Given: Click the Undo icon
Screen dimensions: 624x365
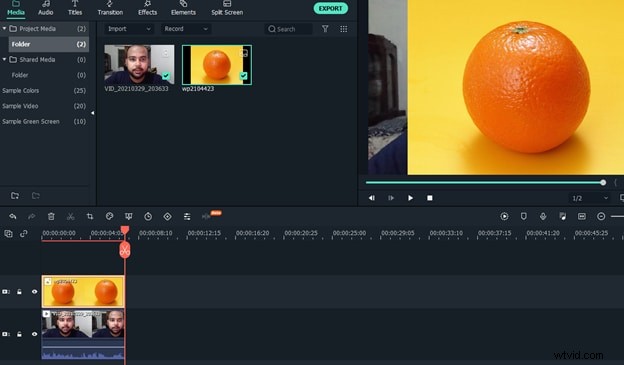Looking at the screenshot, I should 12,216.
